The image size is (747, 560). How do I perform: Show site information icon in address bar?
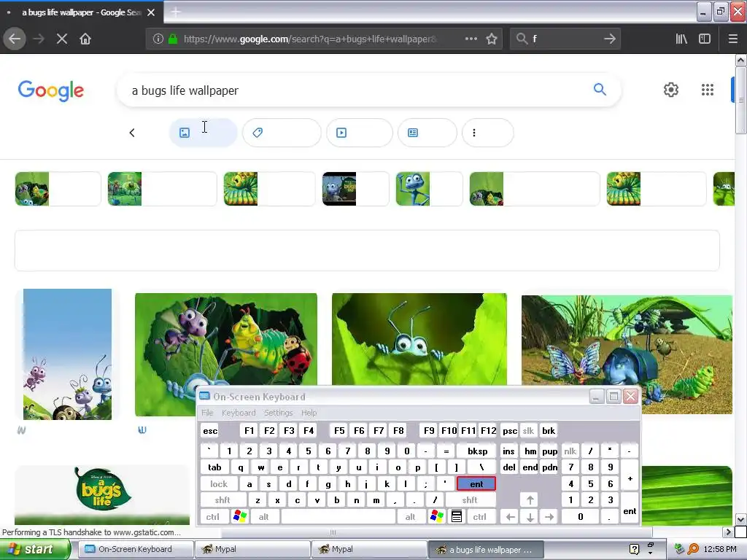pos(158,39)
